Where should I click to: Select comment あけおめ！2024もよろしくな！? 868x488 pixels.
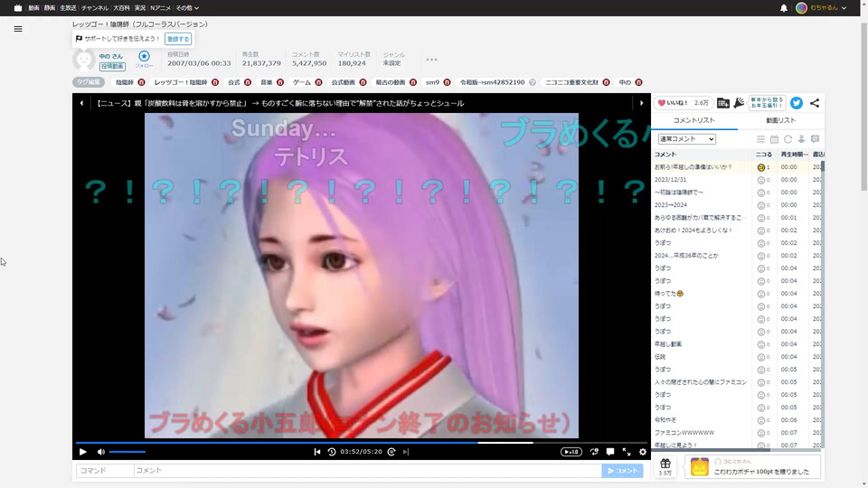click(x=693, y=230)
